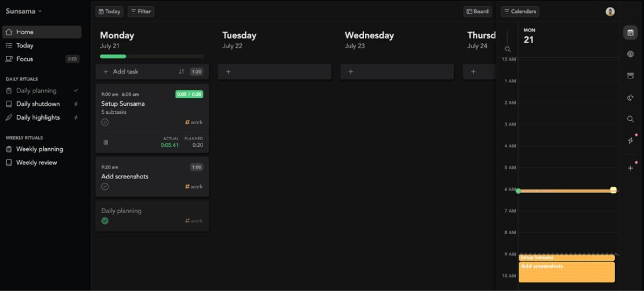Uncheck the completed Daily planning task
The image size is (644, 291).
coord(105,221)
